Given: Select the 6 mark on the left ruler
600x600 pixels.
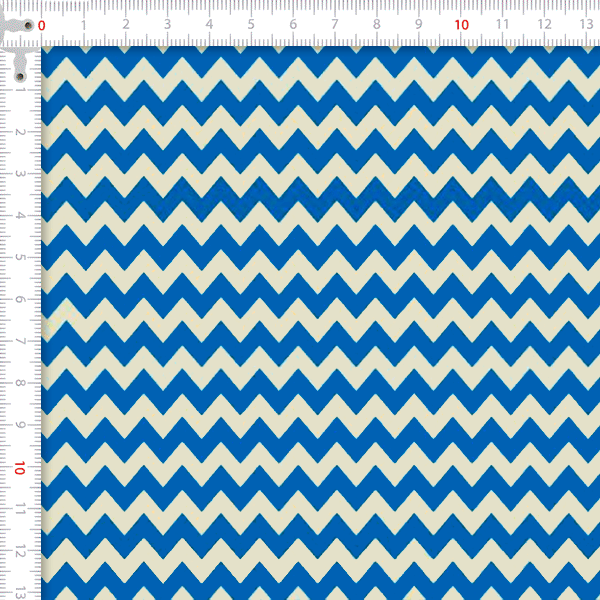Looking at the screenshot, I should click(20, 300).
